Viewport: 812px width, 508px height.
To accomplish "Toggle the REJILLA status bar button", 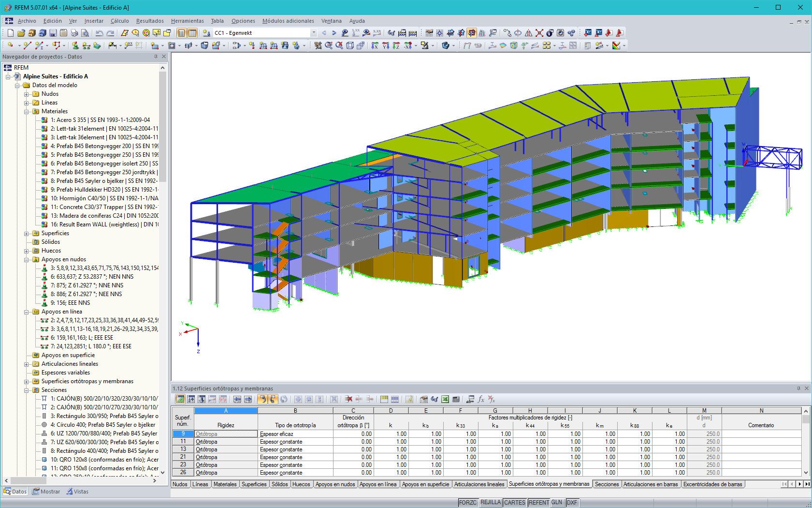I will [x=491, y=503].
